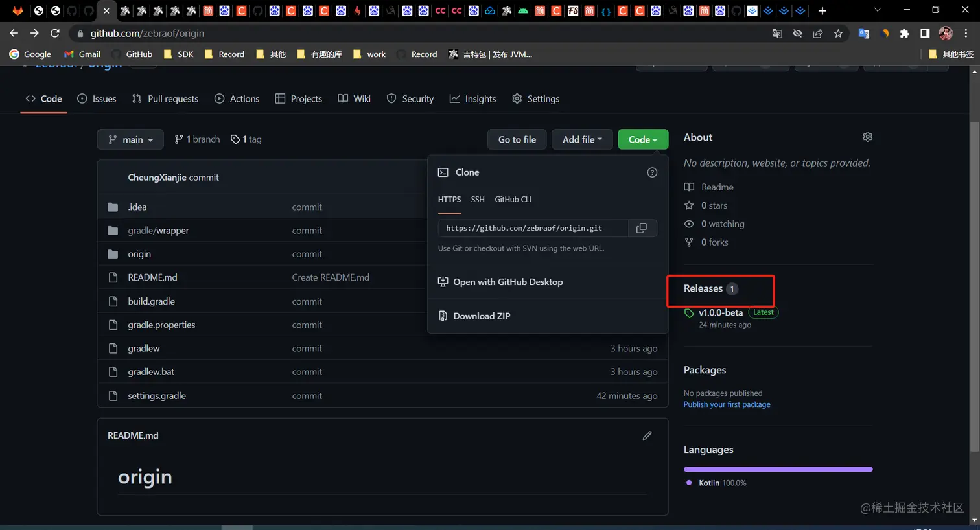Viewport: 980px width, 530px height.
Task: Open the repository Settings tab
Action: pos(535,98)
